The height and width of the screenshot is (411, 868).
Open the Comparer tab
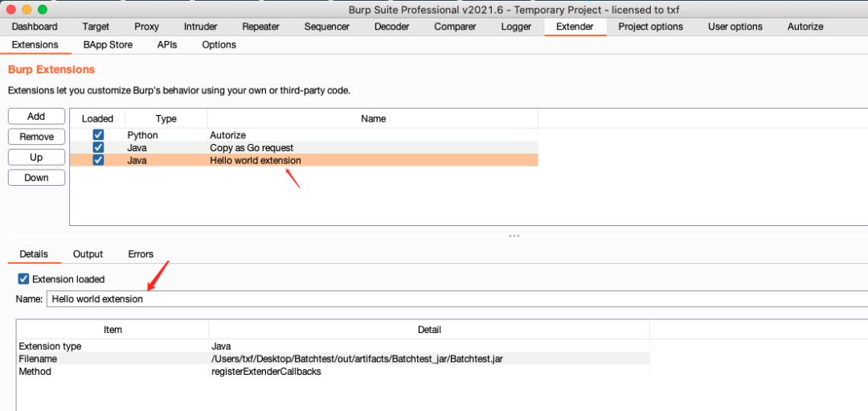click(x=455, y=27)
